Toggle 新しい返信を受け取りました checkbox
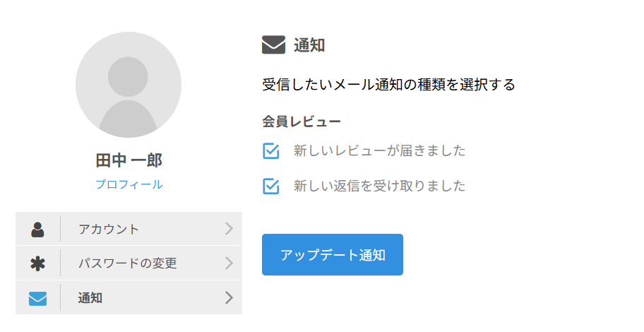 (271, 186)
